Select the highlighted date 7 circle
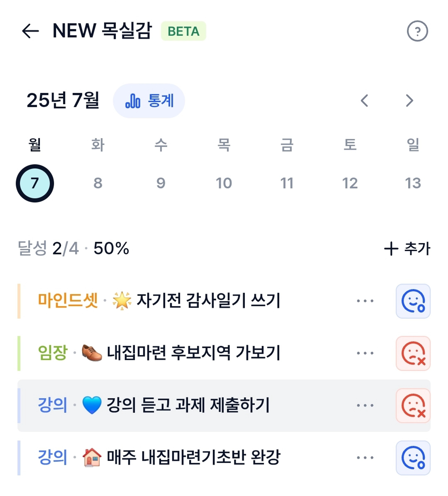 pos(35,183)
